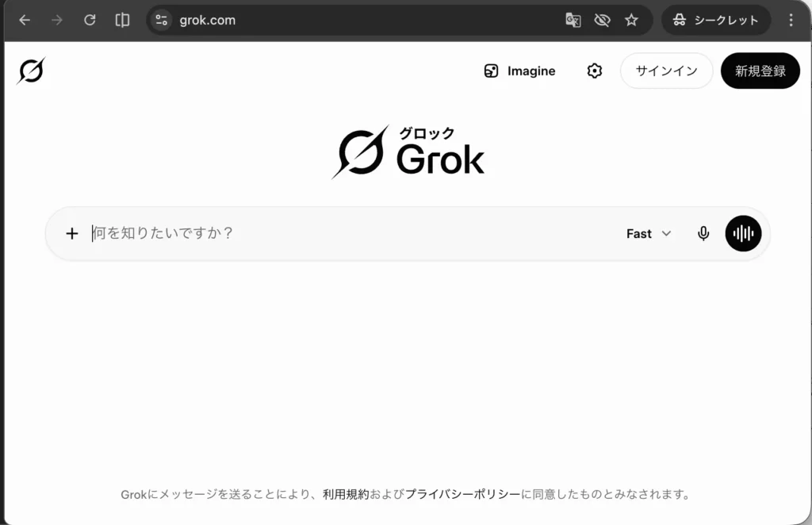This screenshot has height=525, width=812.
Task: Click the crossed-out eye tracking protection icon
Action: point(602,20)
